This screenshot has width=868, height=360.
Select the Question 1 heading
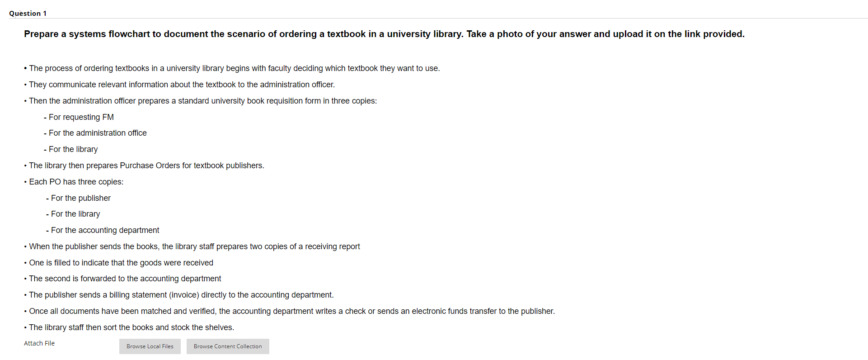pos(28,13)
